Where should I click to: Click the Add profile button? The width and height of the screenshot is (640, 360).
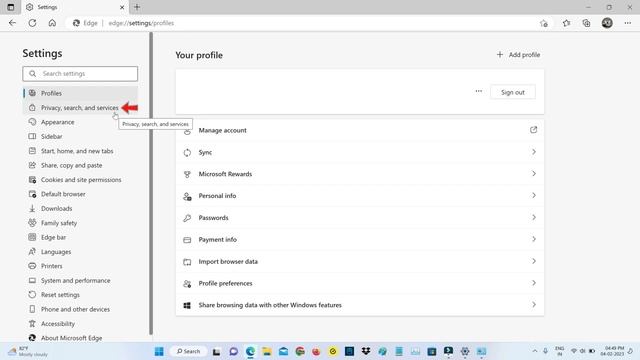click(x=518, y=55)
